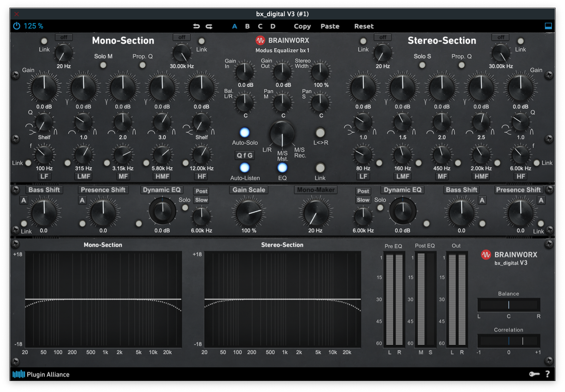
Task: Toggle the center Link button below L<>R
Action: (320, 168)
